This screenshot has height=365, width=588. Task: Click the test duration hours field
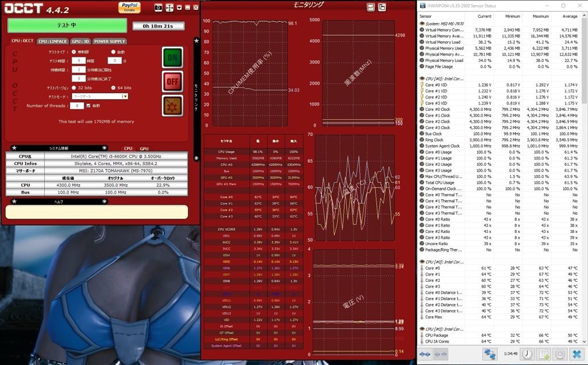(78, 60)
